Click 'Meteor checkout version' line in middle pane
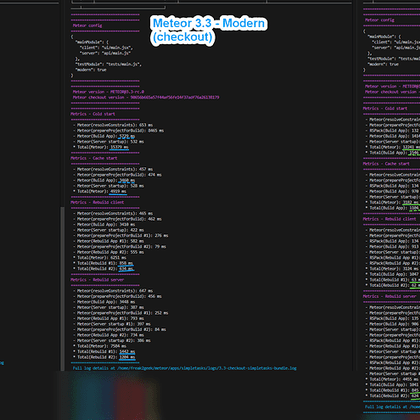Viewport: 420px width, 420px height. click(x=146, y=97)
